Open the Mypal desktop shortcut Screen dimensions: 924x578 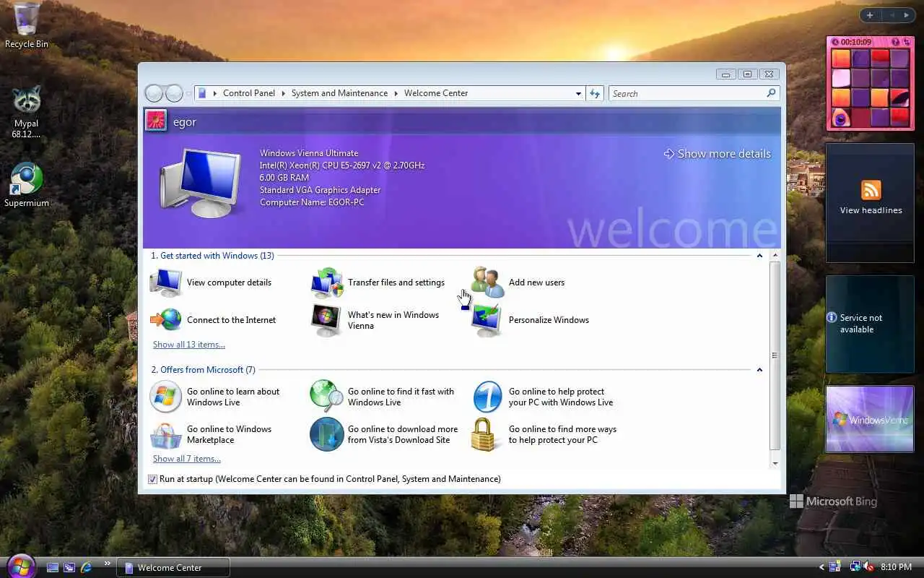(26, 112)
